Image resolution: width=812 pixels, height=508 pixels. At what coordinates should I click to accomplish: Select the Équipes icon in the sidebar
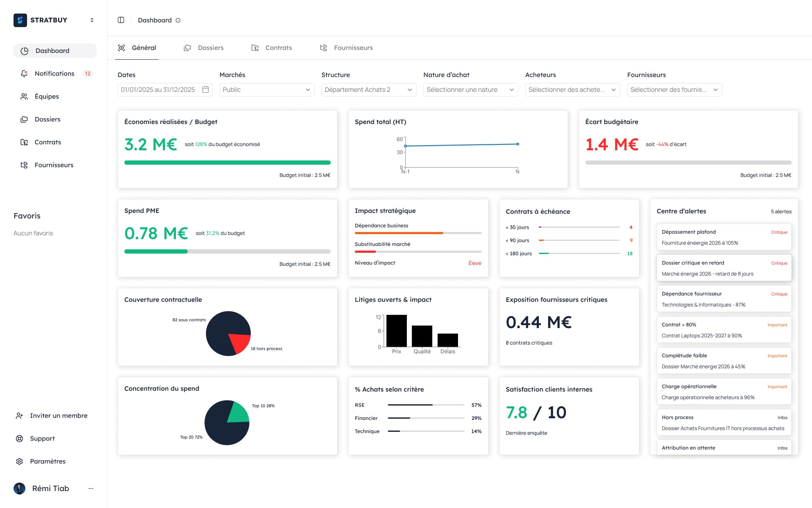coord(25,96)
